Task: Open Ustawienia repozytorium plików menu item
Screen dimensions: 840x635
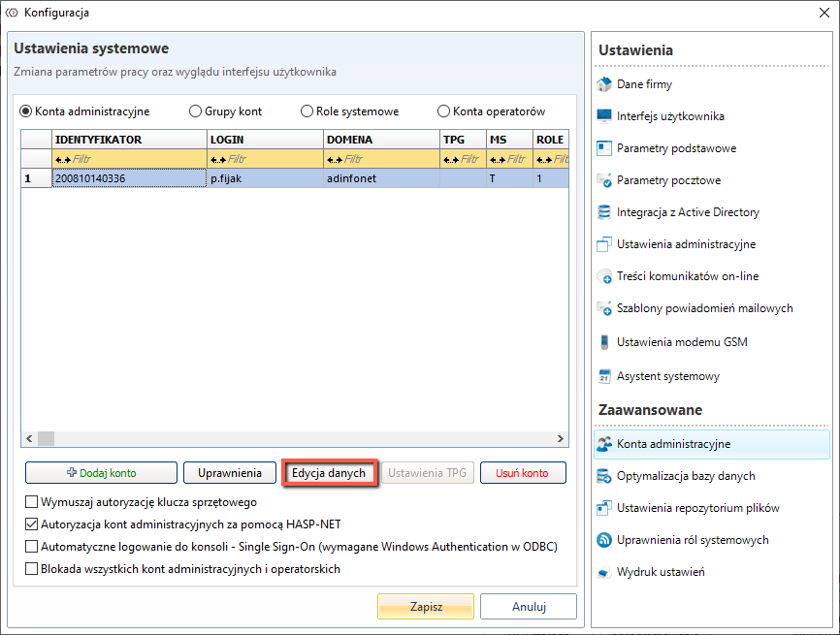Action: [x=698, y=508]
